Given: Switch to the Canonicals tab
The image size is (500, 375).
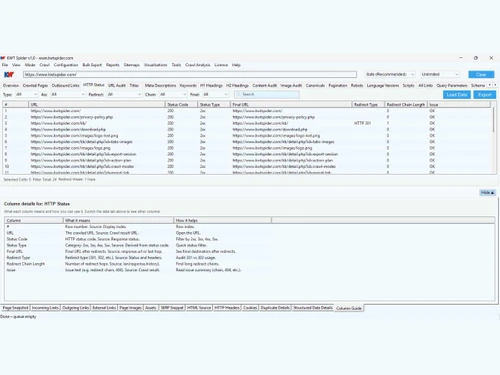Looking at the screenshot, I should tap(315, 86).
